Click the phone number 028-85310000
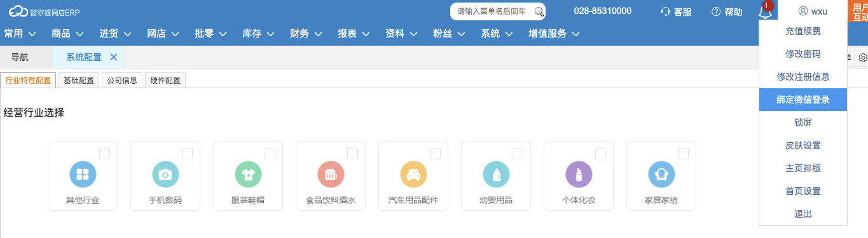Viewport: 868px width, 238px height. [603, 11]
